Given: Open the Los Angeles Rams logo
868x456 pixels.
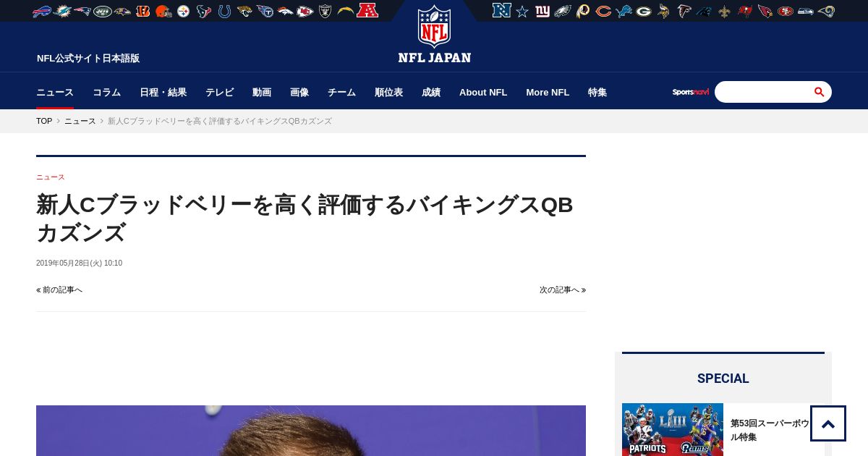Looking at the screenshot, I should [x=826, y=11].
